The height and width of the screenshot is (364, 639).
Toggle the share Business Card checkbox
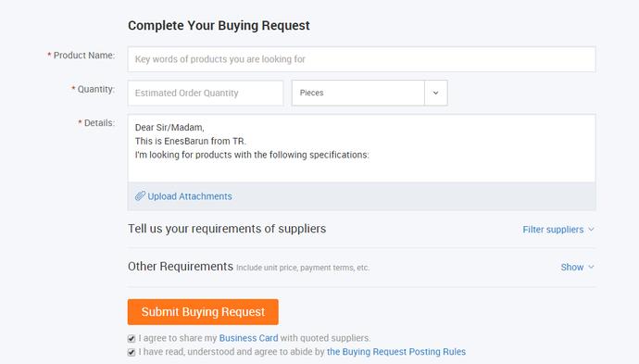point(132,338)
